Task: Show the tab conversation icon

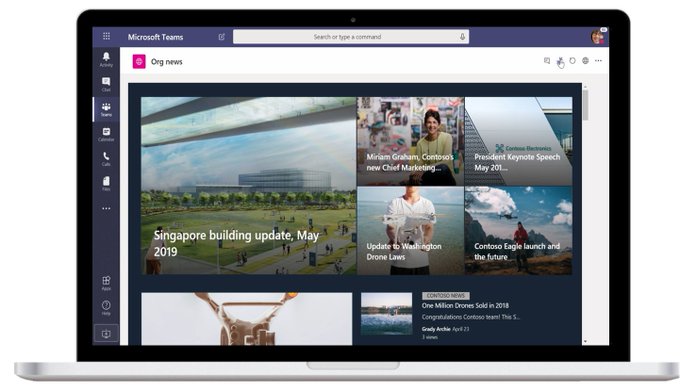Action: 547,61
